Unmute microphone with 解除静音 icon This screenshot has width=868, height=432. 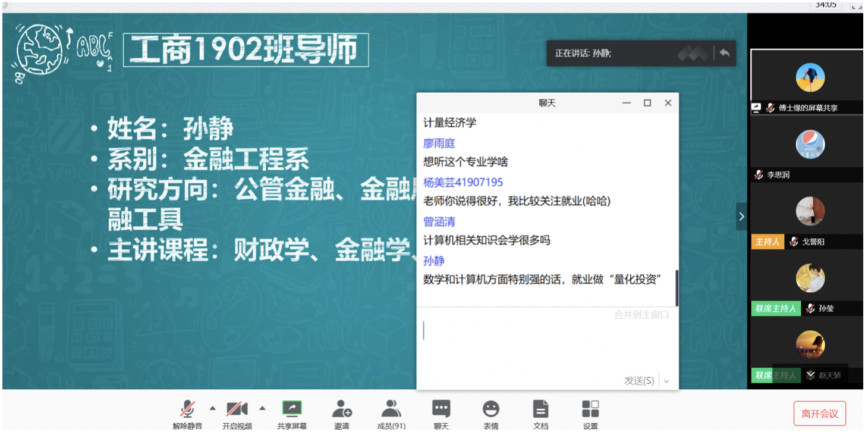tap(187, 409)
